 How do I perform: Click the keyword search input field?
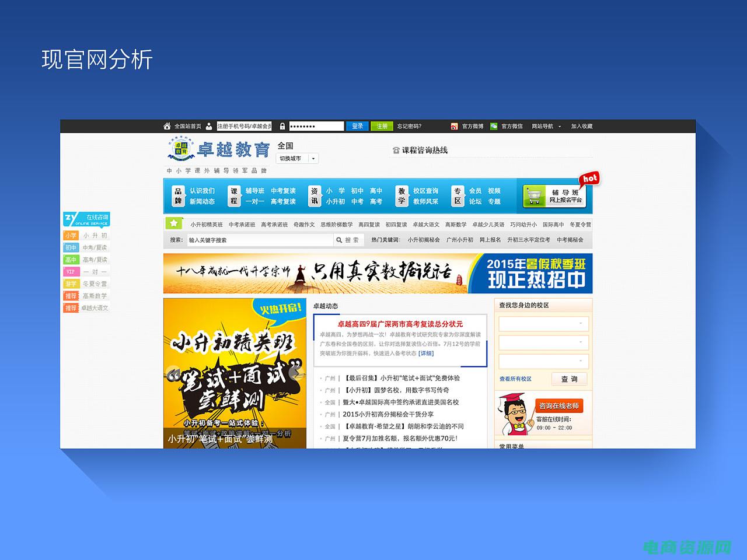(x=259, y=240)
